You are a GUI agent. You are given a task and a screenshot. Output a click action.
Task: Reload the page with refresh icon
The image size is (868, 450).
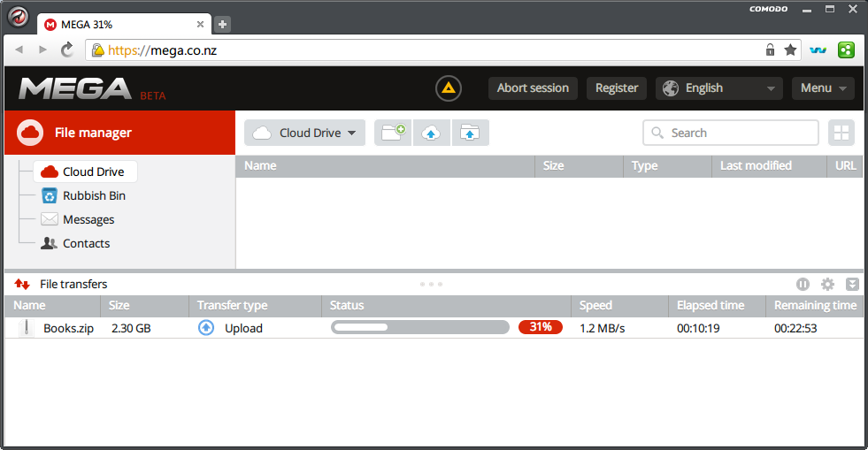67,50
